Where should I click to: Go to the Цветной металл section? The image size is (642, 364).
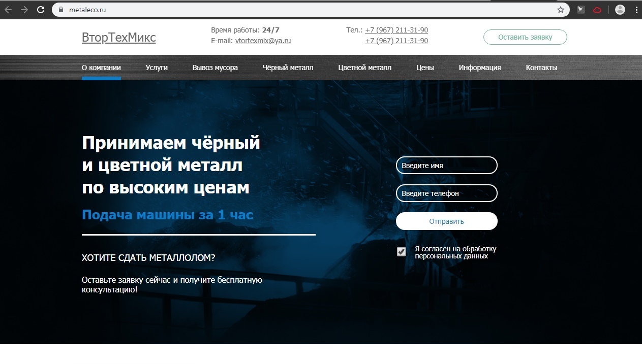364,68
